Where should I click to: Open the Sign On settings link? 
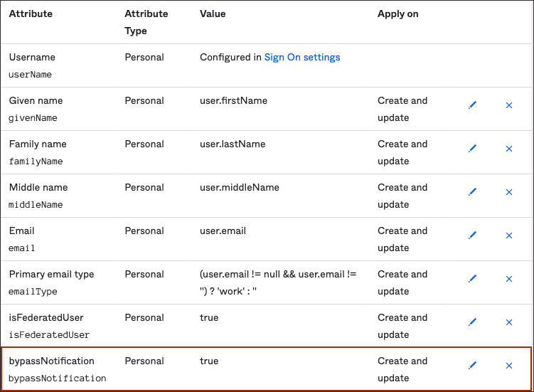point(302,58)
